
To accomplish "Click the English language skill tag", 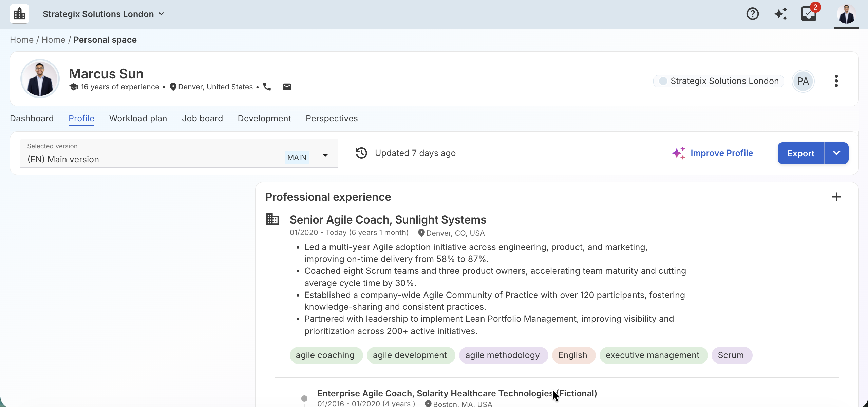I will [x=573, y=355].
